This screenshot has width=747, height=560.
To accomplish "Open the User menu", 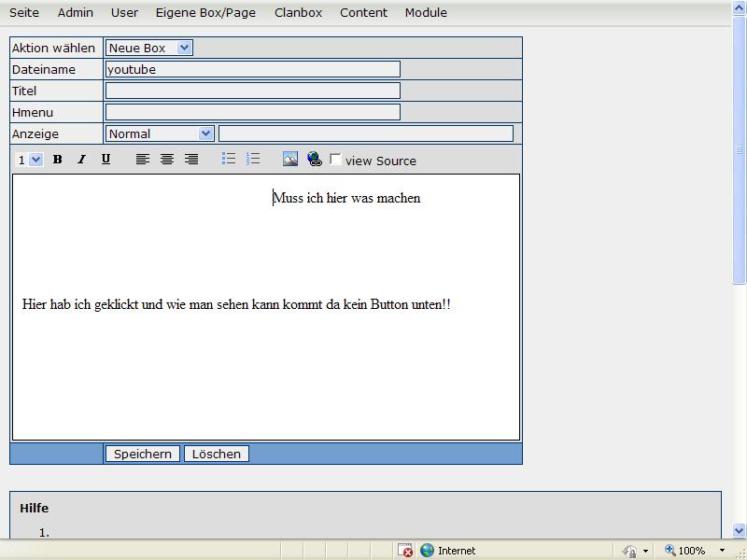I will [x=124, y=13].
